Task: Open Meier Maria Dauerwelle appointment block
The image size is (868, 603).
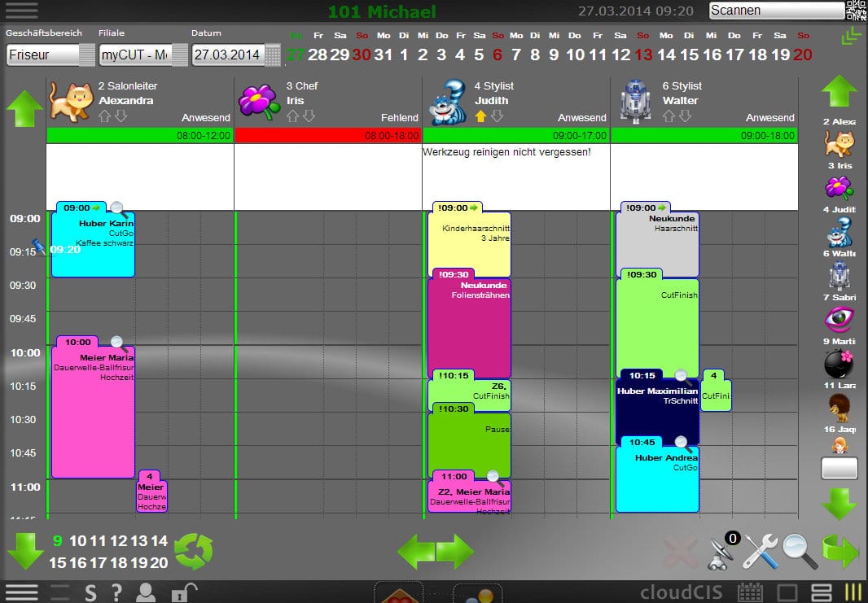Action: coord(93,412)
